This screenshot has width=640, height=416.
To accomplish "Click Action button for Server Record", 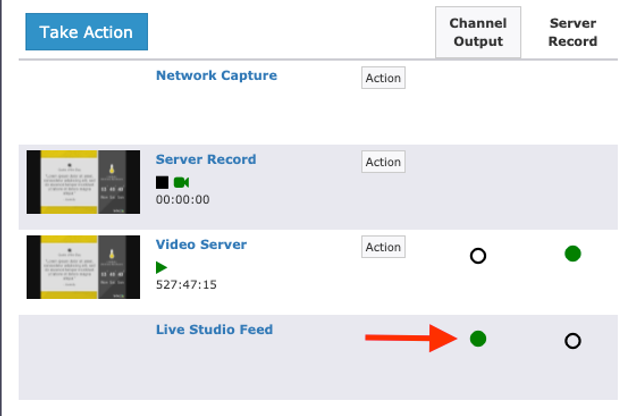I will point(383,162).
